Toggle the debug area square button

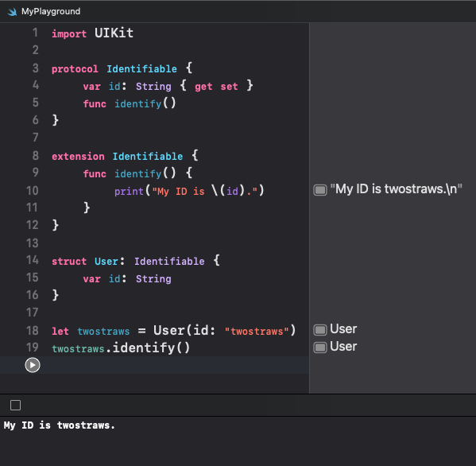tap(15, 405)
